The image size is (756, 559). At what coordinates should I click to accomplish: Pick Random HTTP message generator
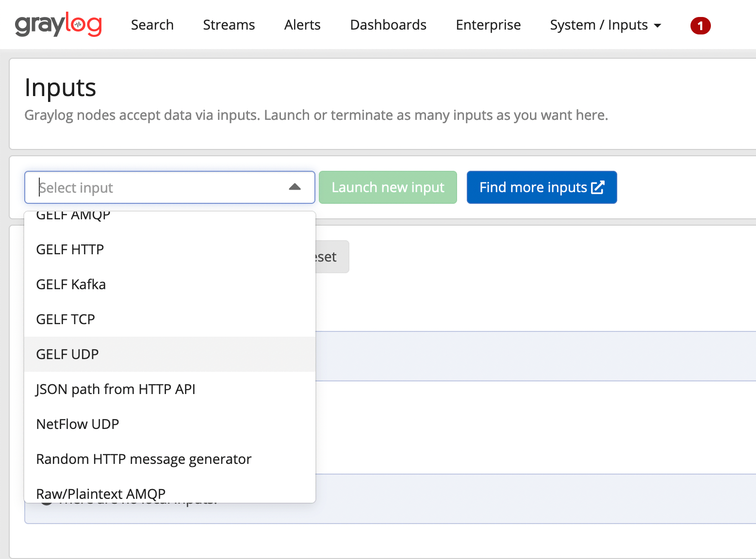click(144, 459)
